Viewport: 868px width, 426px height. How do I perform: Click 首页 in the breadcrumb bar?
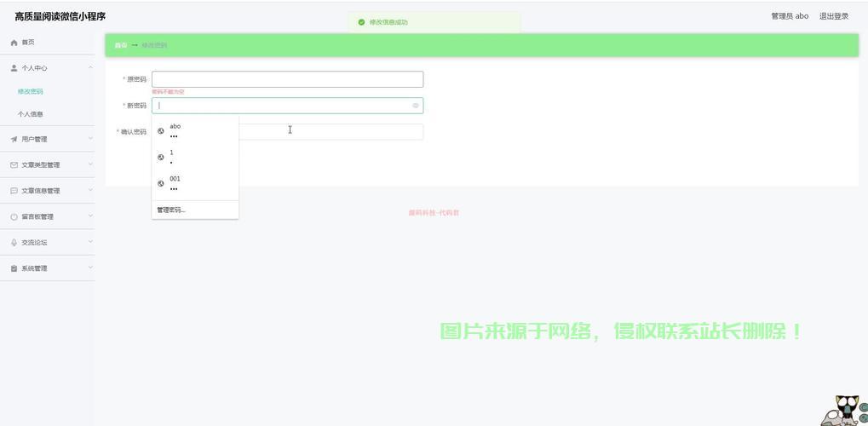(120, 45)
